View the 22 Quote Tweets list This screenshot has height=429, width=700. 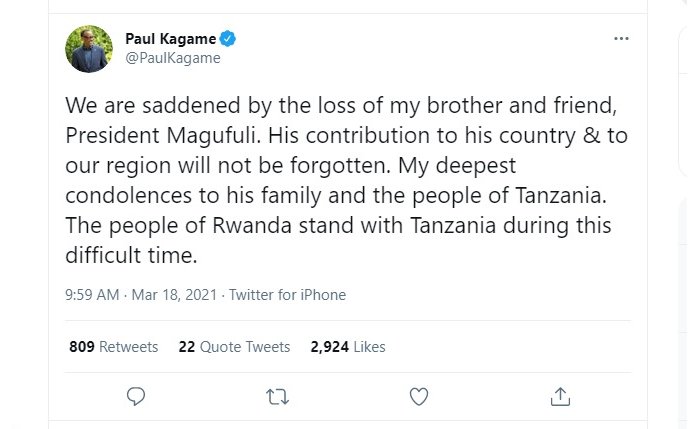pos(234,347)
